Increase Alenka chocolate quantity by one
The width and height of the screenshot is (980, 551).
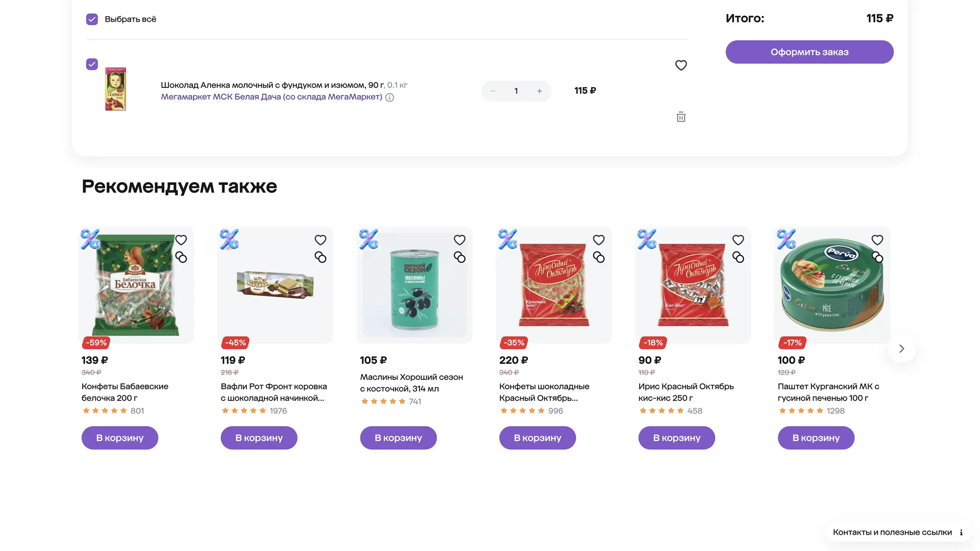539,91
